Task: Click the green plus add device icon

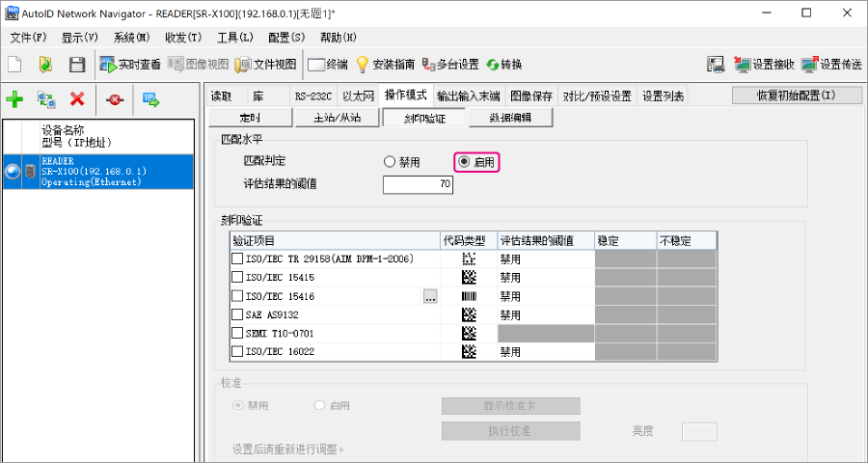Action: click(x=14, y=98)
